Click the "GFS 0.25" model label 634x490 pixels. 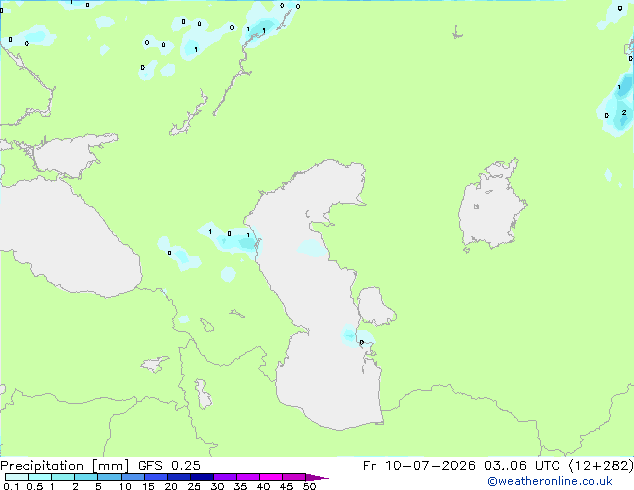coord(169,466)
